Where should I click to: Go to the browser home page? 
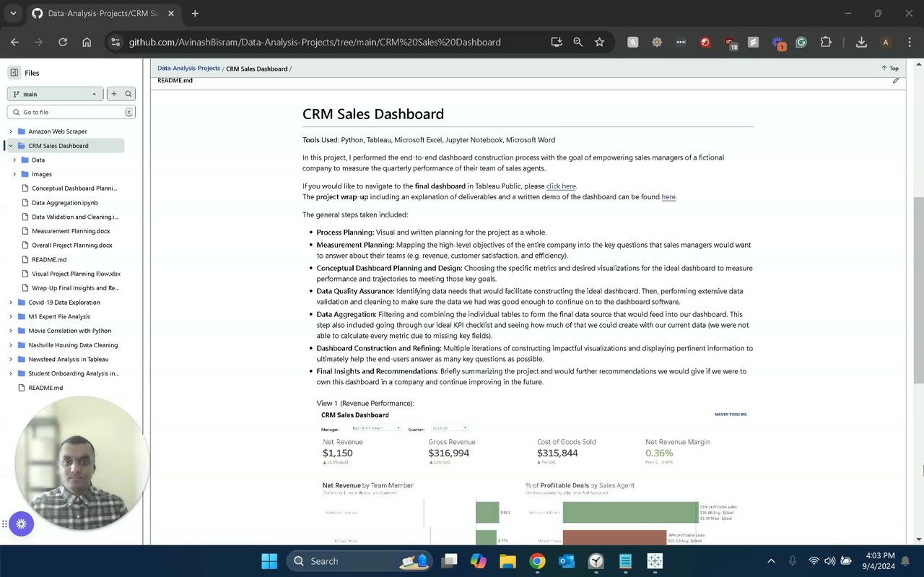click(87, 42)
